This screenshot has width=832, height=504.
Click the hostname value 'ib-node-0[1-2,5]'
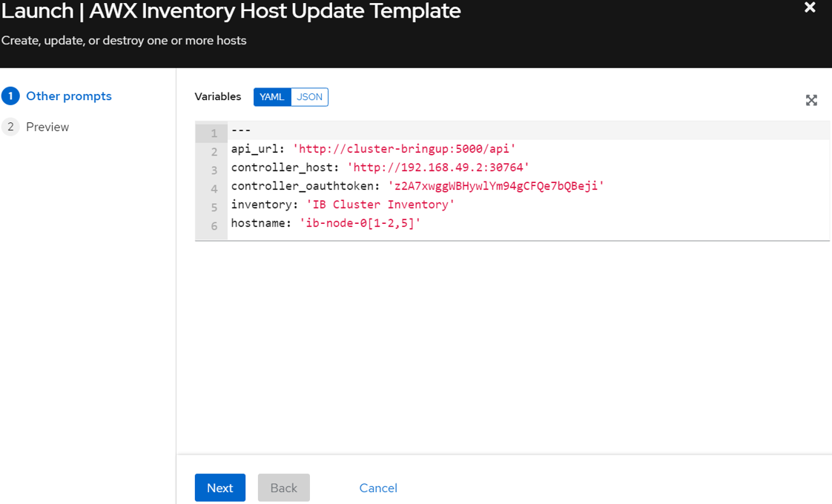(x=360, y=223)
